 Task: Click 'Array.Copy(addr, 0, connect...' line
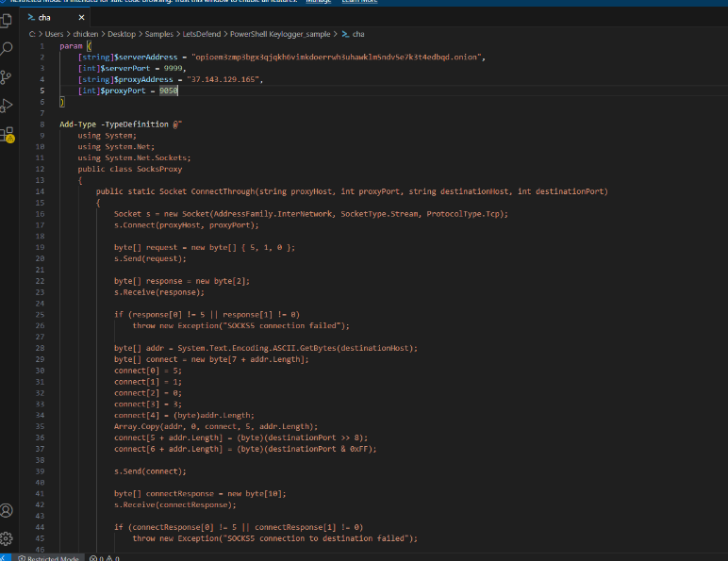216,426
